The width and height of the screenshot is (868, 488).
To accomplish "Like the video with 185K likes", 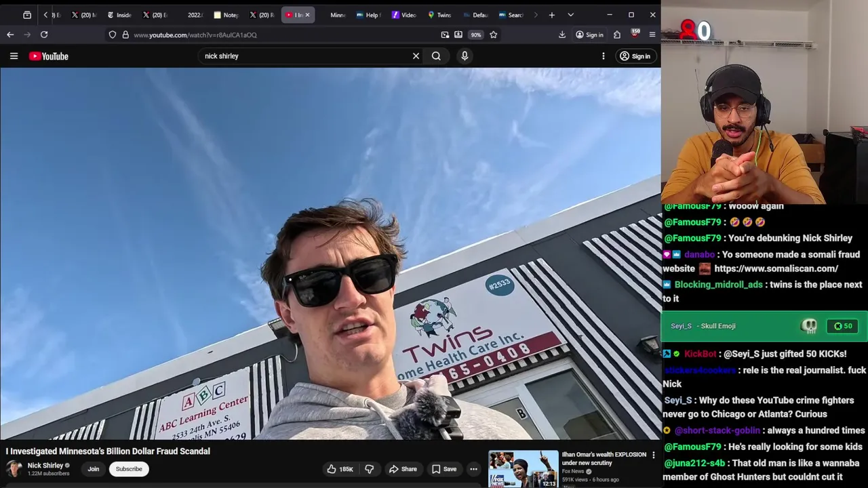I will point(340,469).
